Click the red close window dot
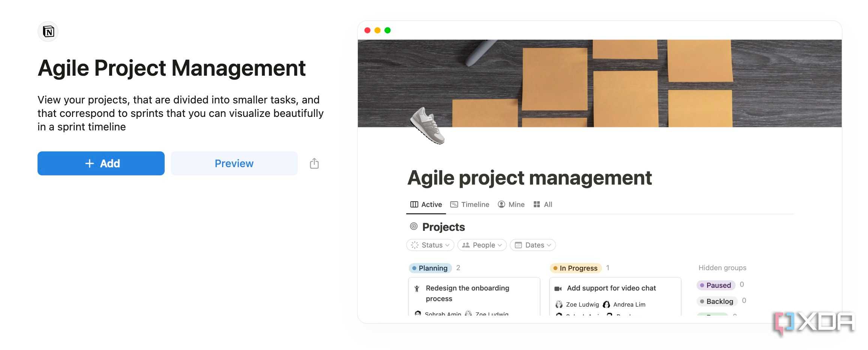This screenshot has width=868, height=350. 368,30
